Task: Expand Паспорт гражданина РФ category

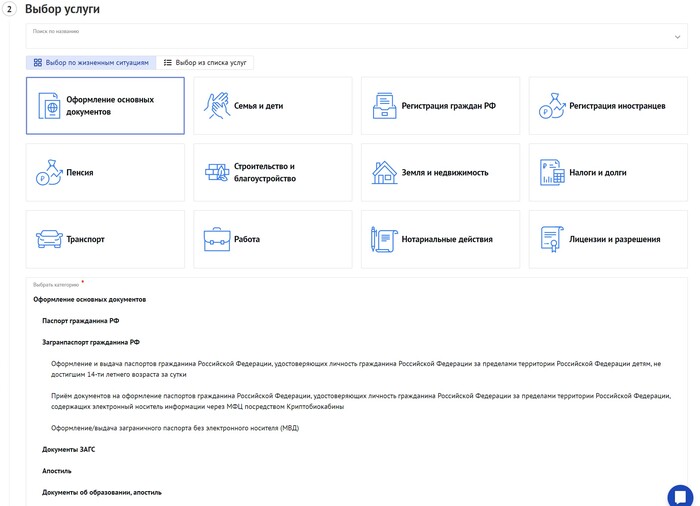Action: pyautogui.click(x=81, y=321)
